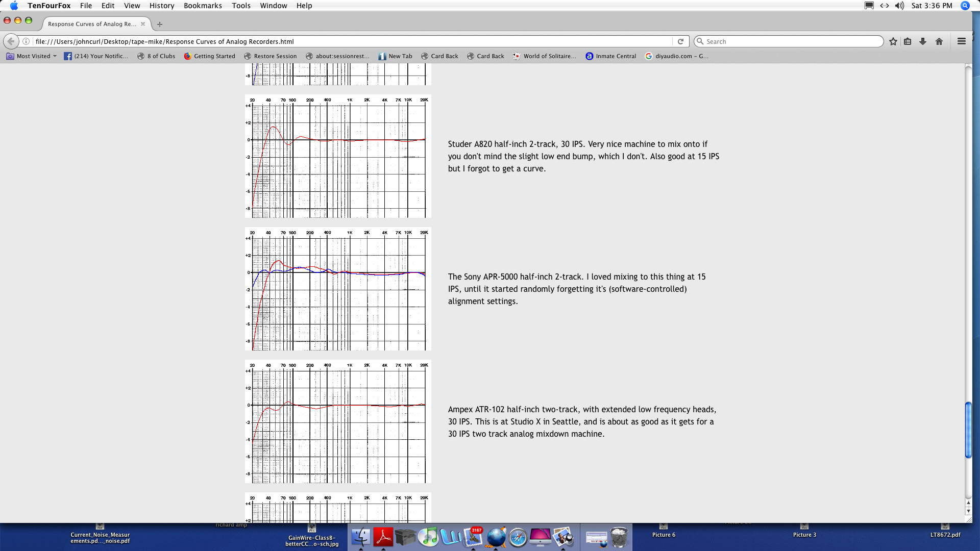Show site information icon in address bar
The width and height of the screenshot is (980, 551).
(26, 41)
